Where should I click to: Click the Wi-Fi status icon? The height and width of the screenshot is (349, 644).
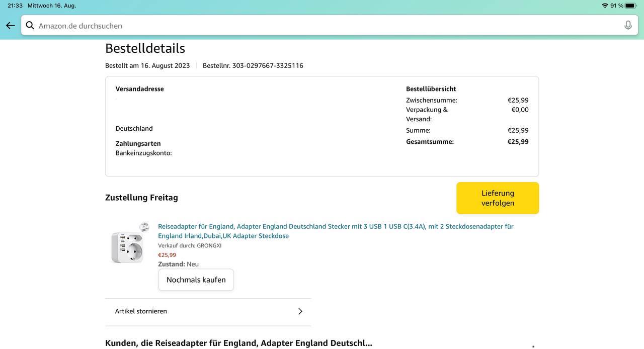pos(604,6)
